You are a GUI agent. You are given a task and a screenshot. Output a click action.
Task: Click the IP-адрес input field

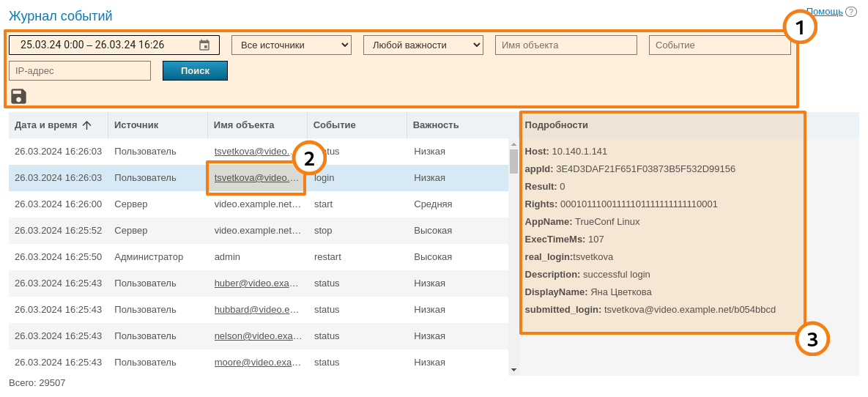click(x=80, y=71)
